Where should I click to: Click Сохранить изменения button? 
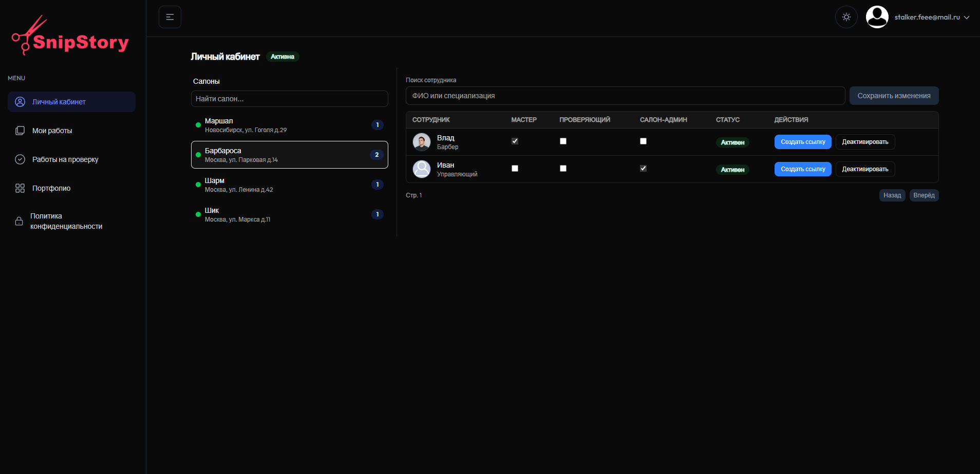point(894,96)
